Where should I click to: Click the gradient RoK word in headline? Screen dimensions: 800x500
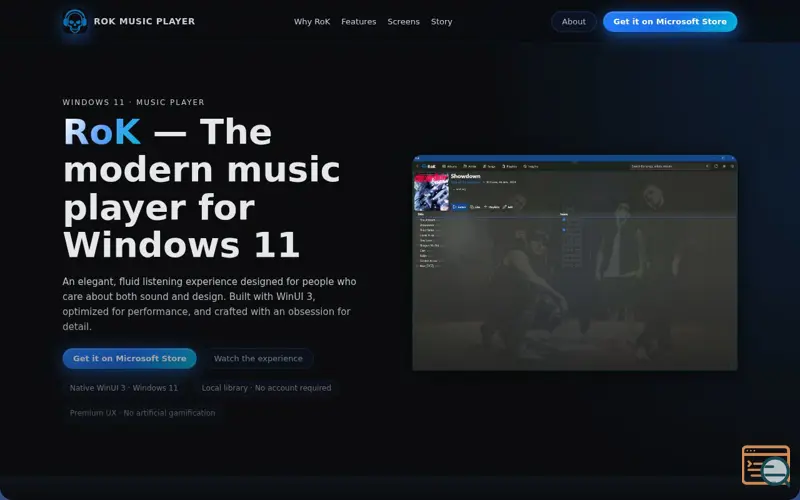[102, 132]
